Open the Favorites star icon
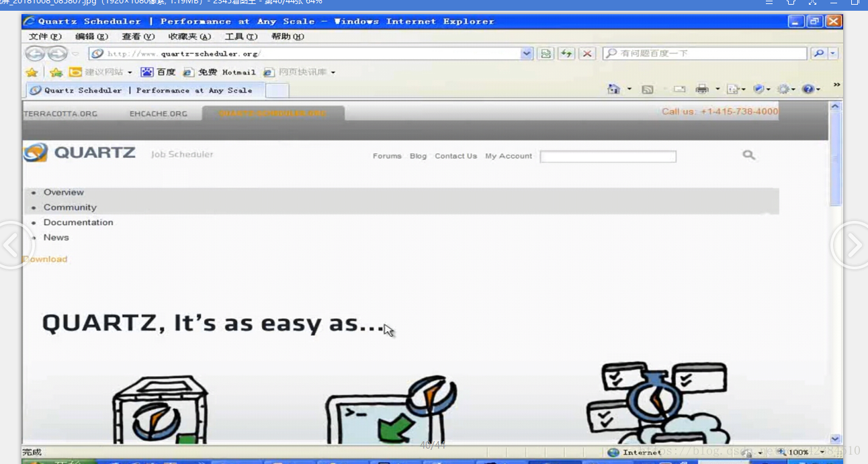The height and width of the screenshot is (464, 868). pyautogui.click(x=32, y=73)
